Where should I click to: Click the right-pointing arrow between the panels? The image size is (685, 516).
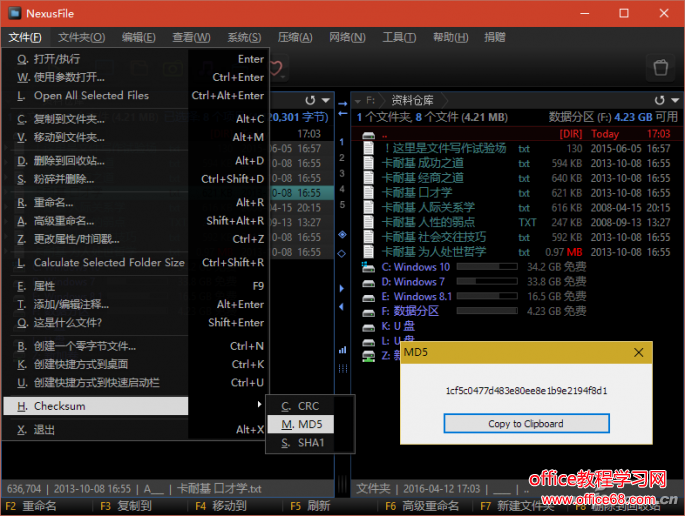click(x=342, y=104)
